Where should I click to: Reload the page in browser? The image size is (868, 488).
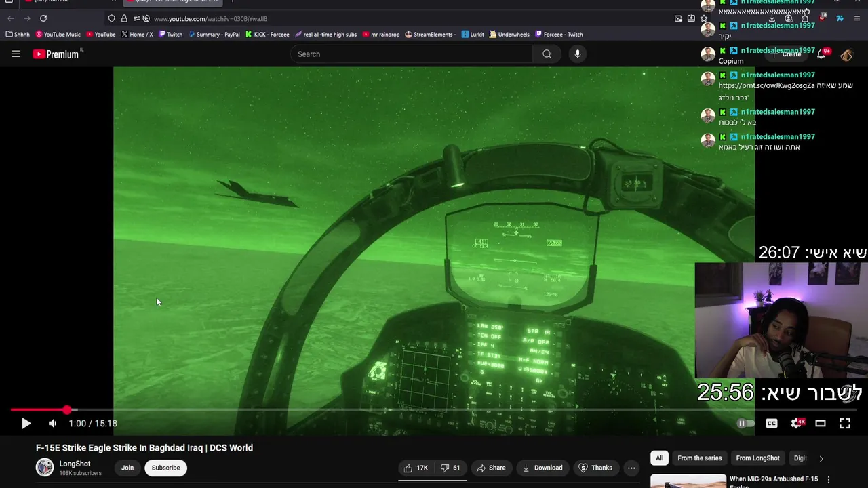[43, 18]
